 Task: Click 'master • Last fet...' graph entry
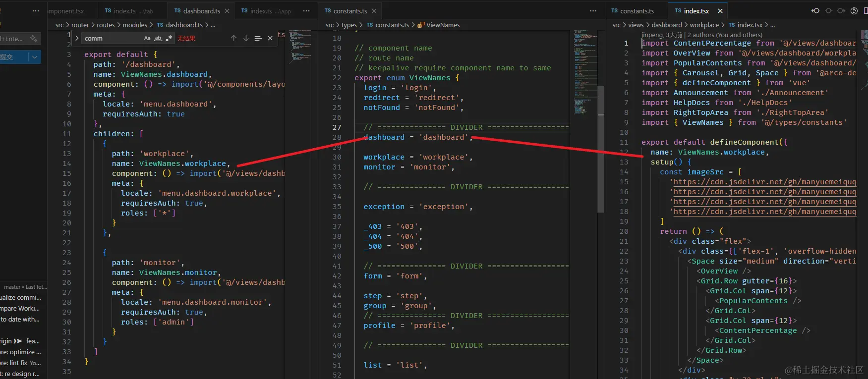pos(25,287)
